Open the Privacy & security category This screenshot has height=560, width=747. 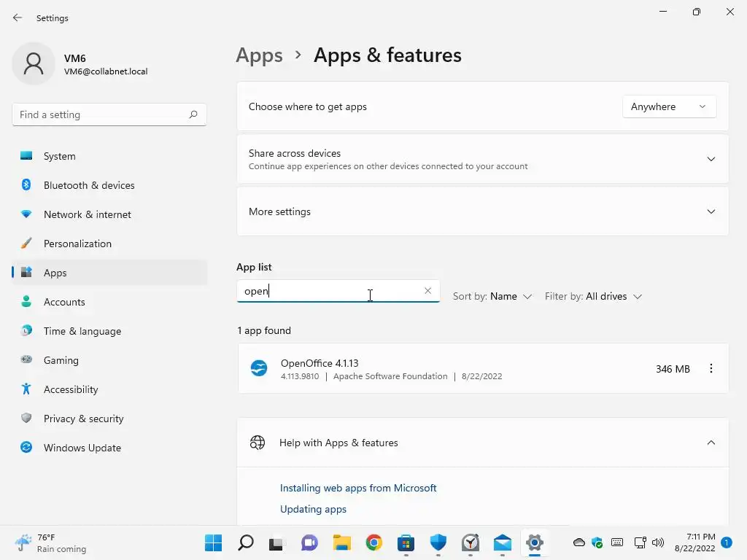click(83, 419)
